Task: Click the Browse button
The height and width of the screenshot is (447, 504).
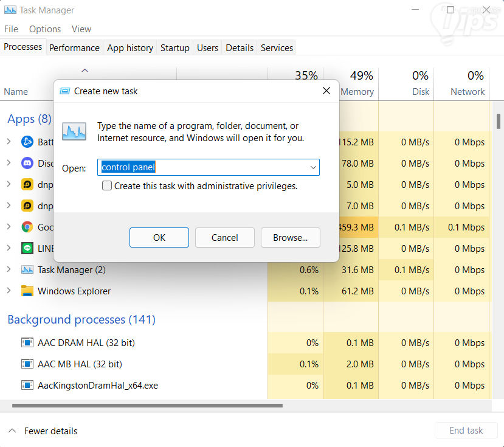Action: coord(290,238)
